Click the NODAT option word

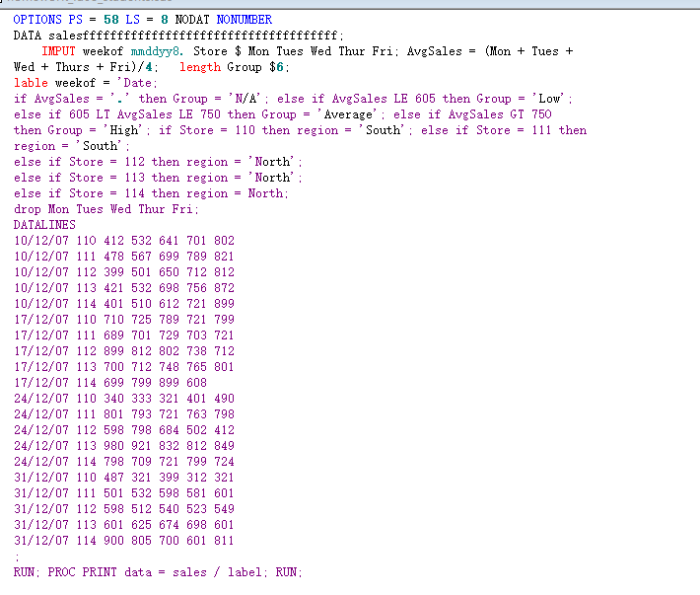point(192,20)
